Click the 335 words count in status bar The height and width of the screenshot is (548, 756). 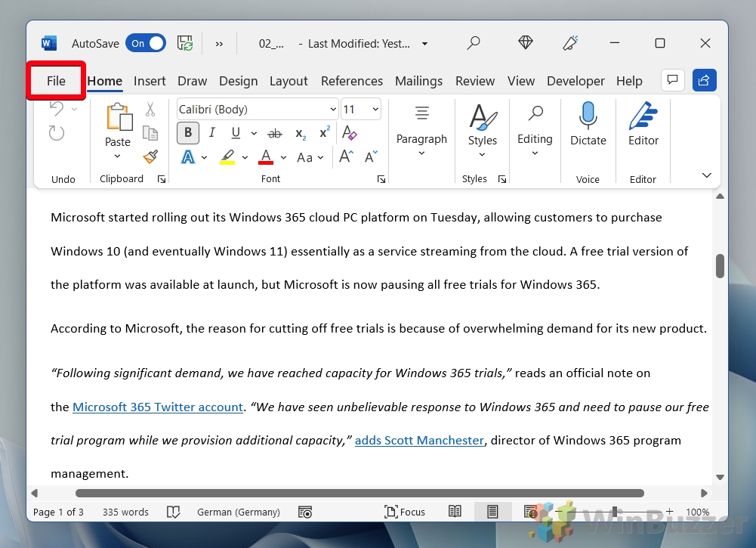[125, 512]
